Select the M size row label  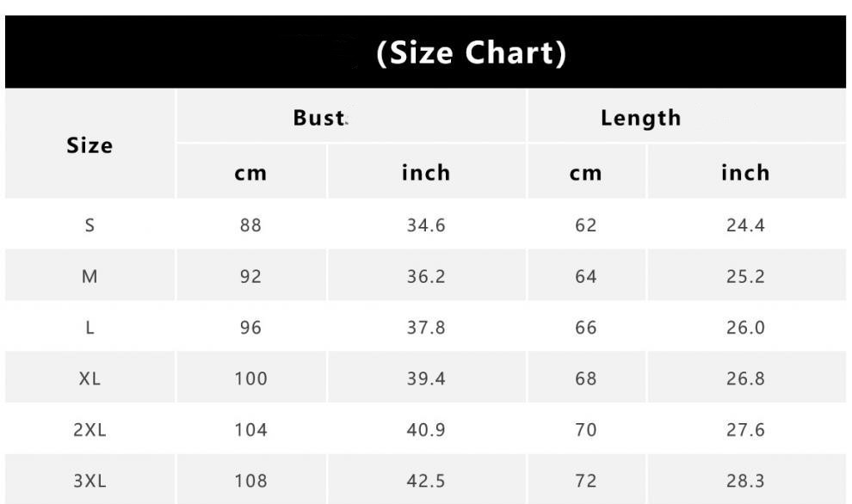(x=90, y=277)
